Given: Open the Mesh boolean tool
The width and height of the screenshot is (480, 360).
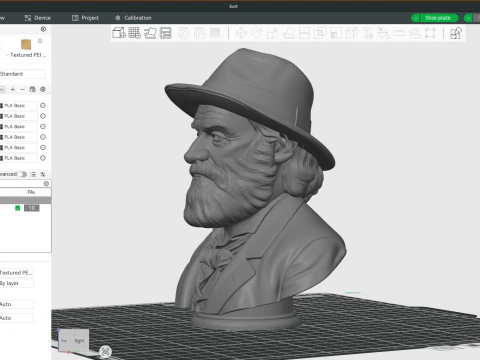Looking at the screenshot, I should point(320,33).
